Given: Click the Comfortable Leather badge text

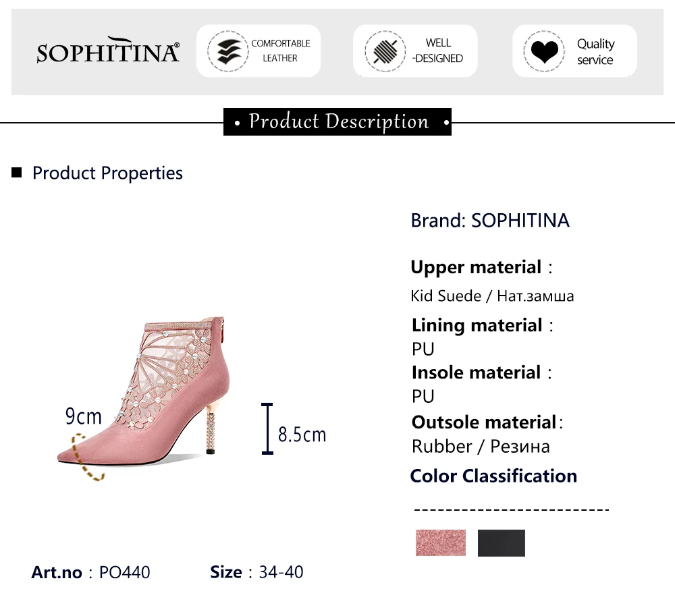Looking at the screenshot, I should 280,51.
